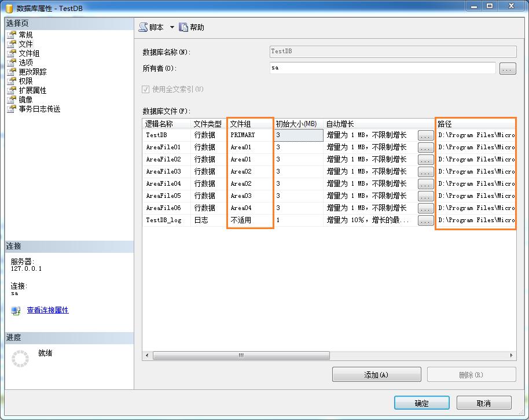Click the grid scrollbar left arrow

(147, 355)
